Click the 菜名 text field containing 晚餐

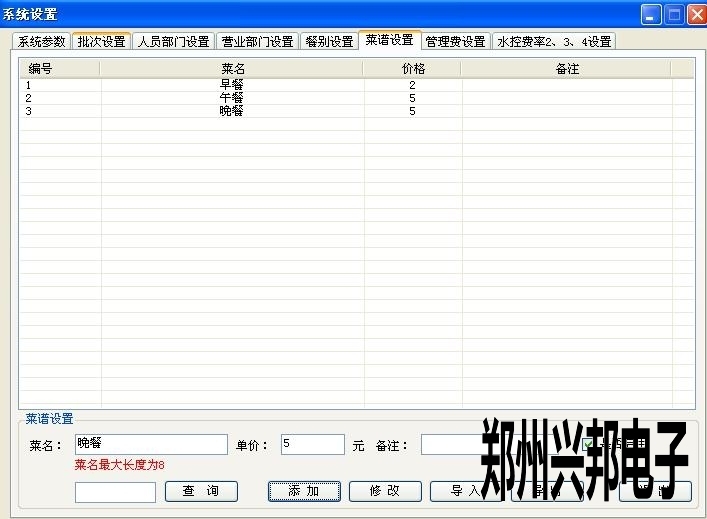point(151,444)
